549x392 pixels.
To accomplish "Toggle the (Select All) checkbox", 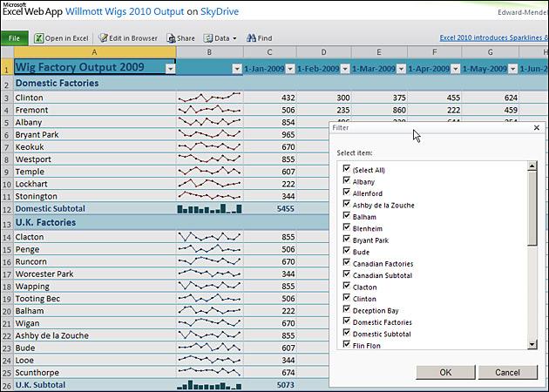I will (347, 169).
